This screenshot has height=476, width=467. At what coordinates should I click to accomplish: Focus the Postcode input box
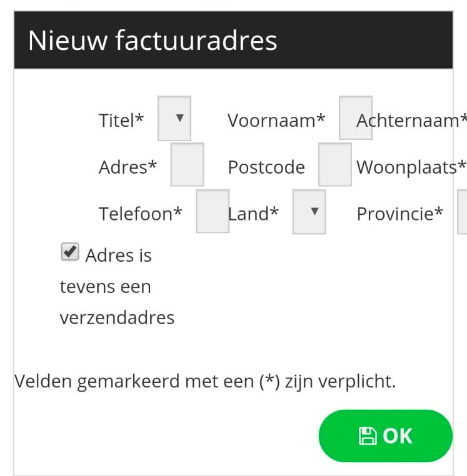pyautogui.click(x=334, y=165)
